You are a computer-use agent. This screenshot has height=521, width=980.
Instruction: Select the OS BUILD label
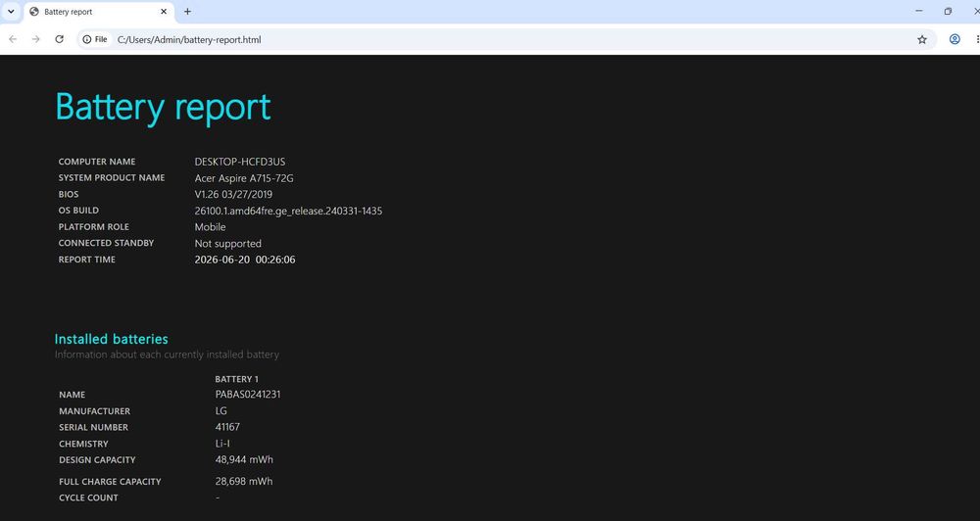pos(78,211)
